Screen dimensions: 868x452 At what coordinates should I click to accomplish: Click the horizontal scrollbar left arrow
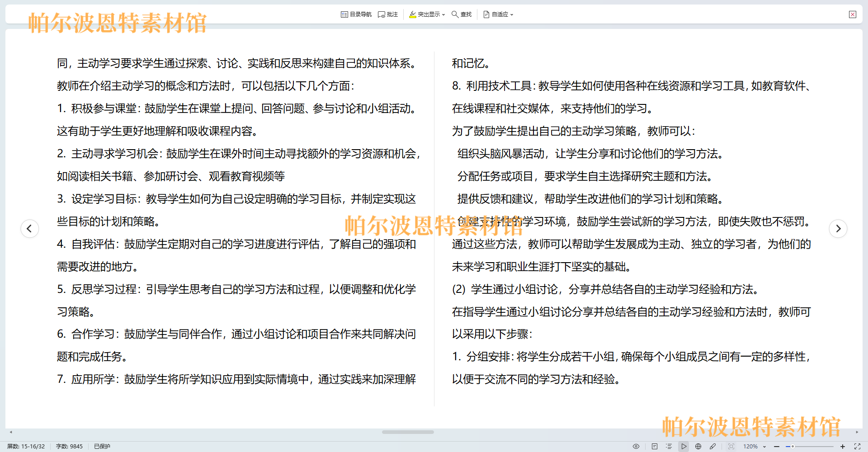[x=11, y=432]
